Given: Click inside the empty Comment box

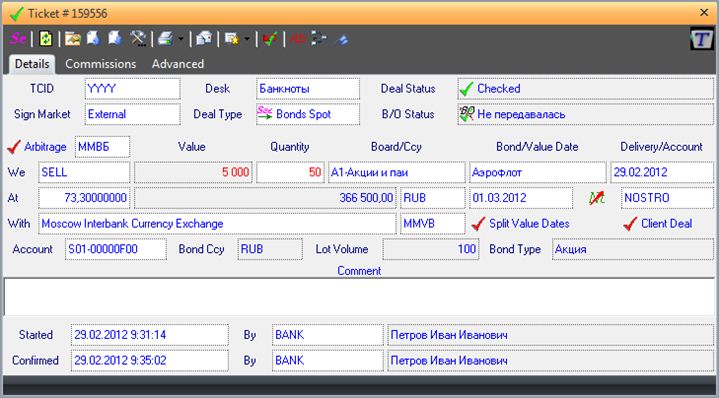Looking at the screenshot, I should tap(359, 296).
